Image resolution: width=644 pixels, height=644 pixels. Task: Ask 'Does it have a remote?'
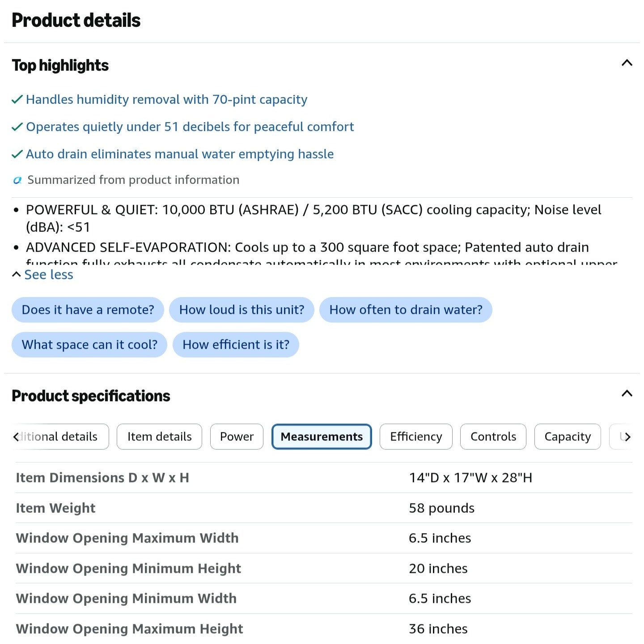tap(88, 309)
